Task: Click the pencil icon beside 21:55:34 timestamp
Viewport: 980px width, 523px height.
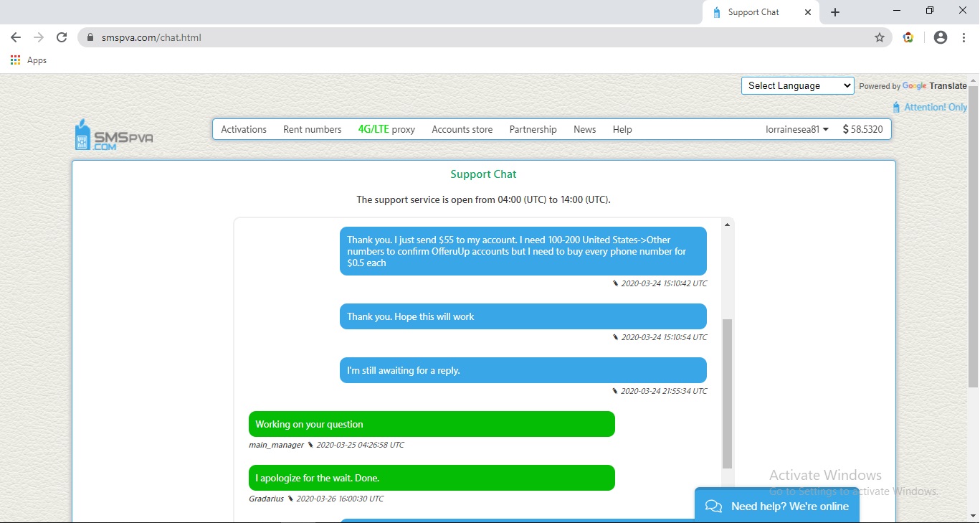Action: [x=615, y=391]
